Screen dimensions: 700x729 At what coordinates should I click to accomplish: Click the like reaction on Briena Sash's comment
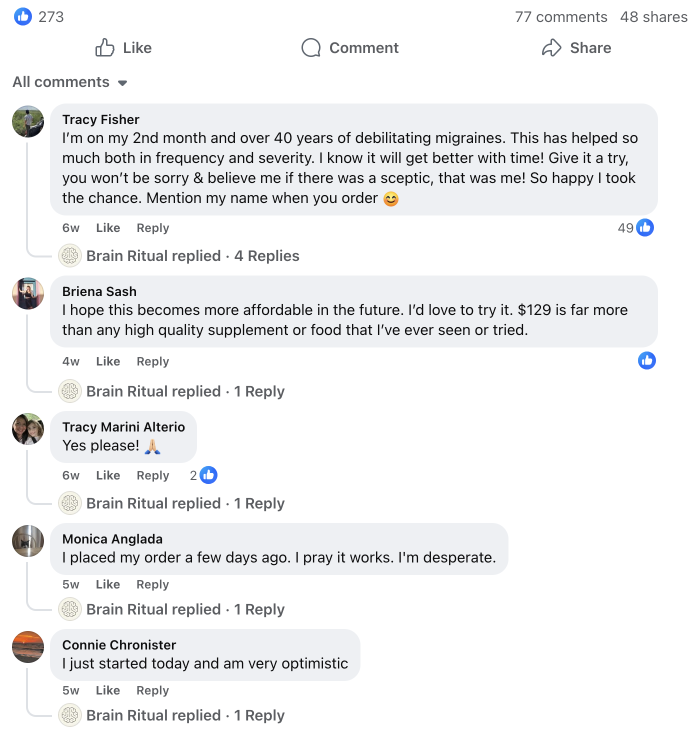click(646, 360)
